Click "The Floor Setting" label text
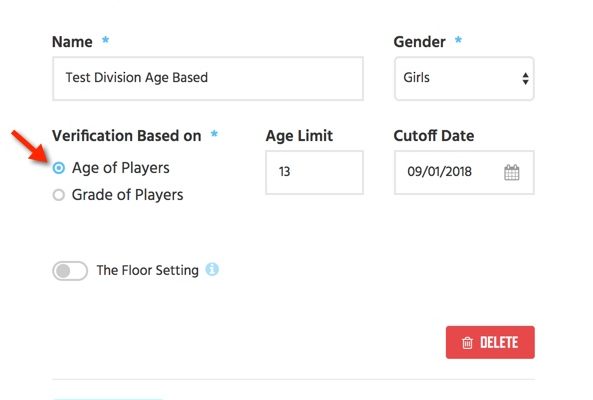The height and width of the screenshot is (400, 593). (x=147, y=270)
